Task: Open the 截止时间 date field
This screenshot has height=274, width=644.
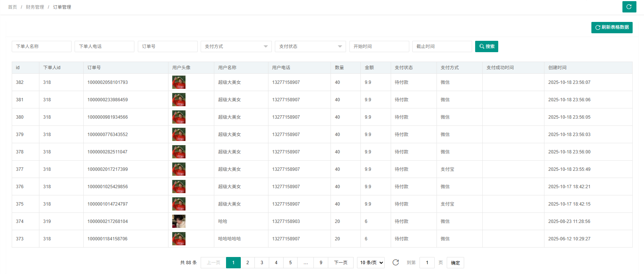Action: point(442,46)
